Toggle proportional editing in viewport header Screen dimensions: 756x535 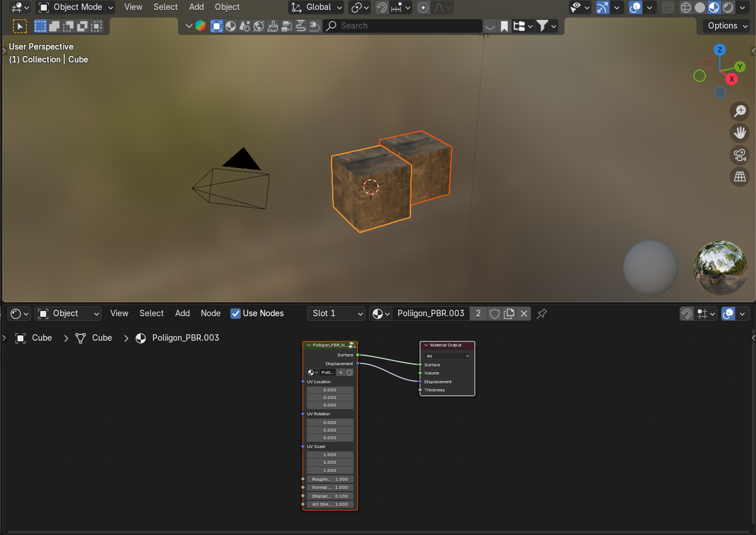tap(424, 8)
